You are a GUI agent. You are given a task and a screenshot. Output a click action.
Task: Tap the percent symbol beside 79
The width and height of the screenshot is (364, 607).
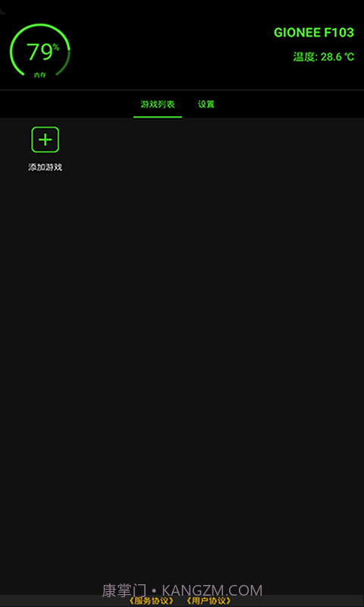point(56,47)
